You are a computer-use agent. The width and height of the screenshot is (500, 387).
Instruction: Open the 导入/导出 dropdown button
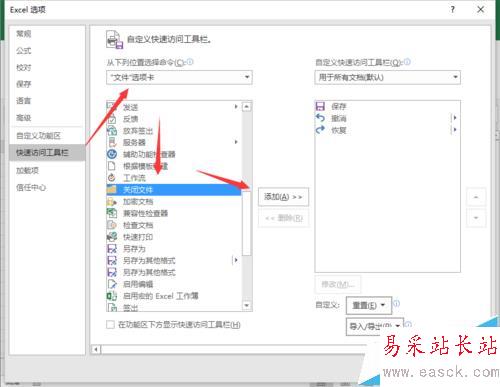tap(375, 326)
